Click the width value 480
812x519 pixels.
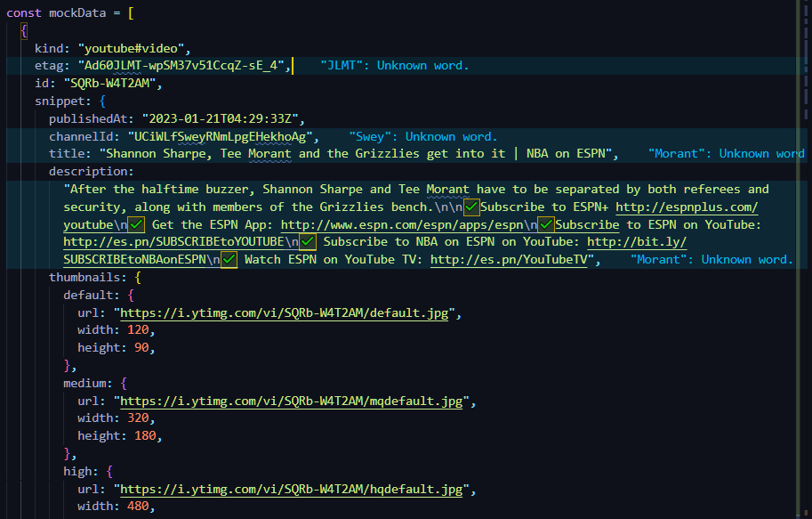(138, 507)
